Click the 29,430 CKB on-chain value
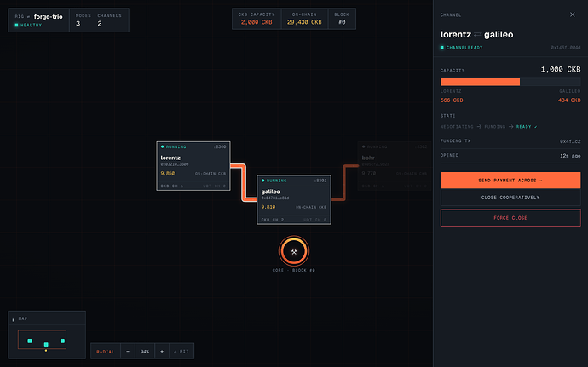Viewport: 588px width, 367px height. click(304, 22)
